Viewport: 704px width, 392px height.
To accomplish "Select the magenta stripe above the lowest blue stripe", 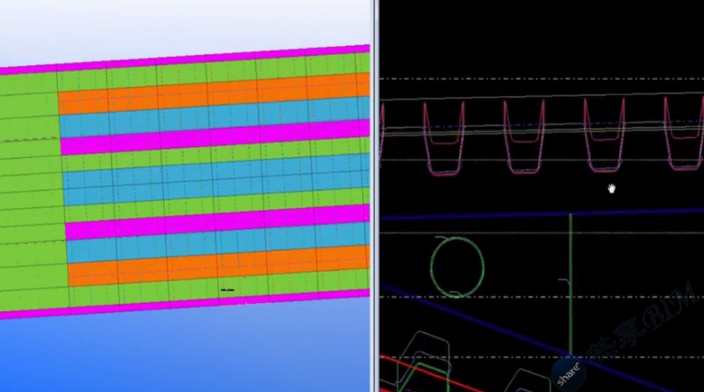I will 218,222.
